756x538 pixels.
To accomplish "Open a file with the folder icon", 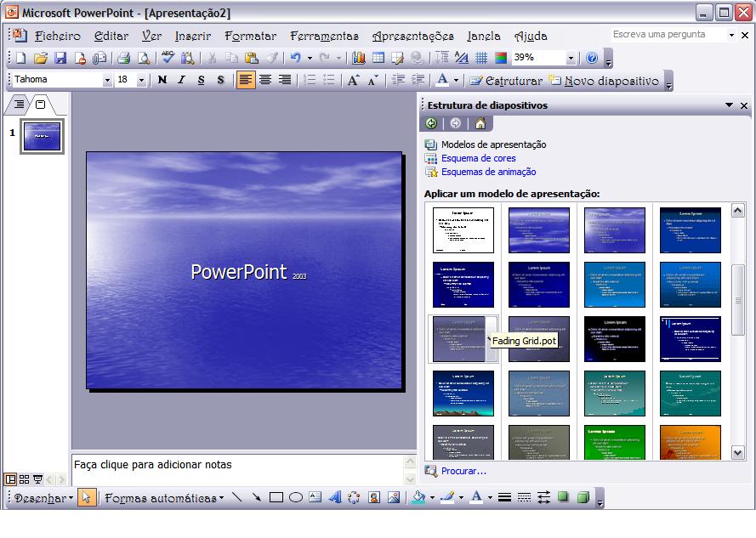I will pos(41,59).
